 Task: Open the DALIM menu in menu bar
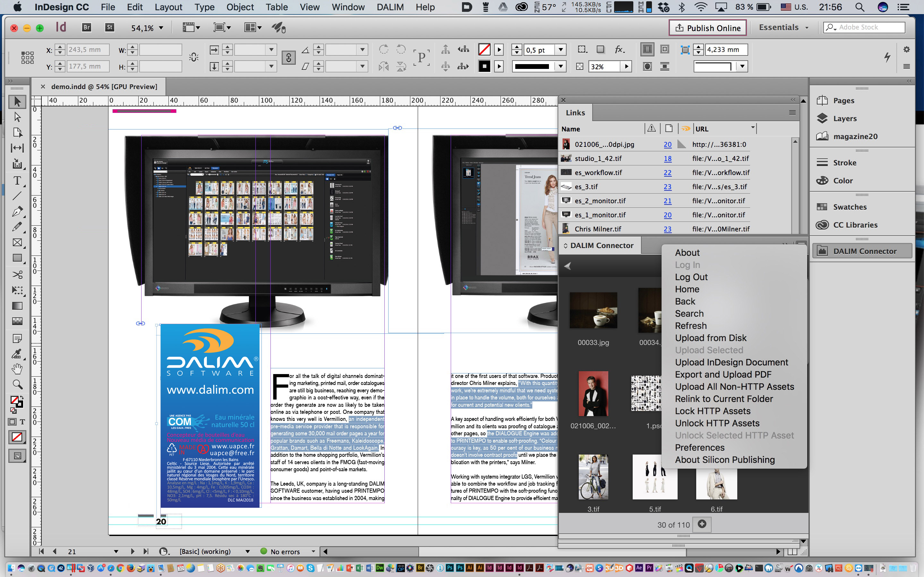(x=390, y=7)
